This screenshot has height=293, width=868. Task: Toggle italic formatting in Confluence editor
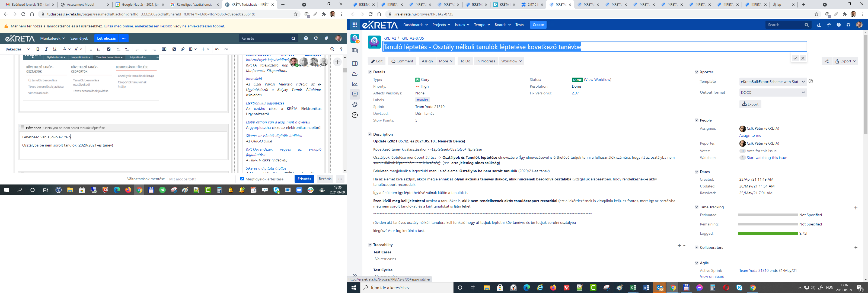(x=46, y=49)
